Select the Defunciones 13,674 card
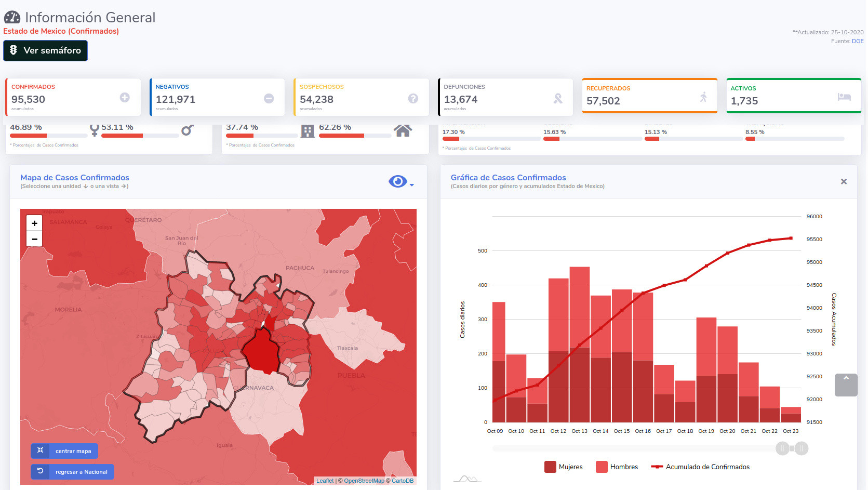 505,97
